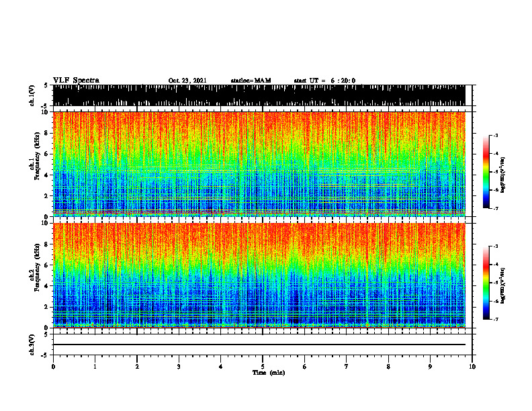Click the ch.2 spectrogram plot area
The image size is (532, 411).
(x=259, y=275)
